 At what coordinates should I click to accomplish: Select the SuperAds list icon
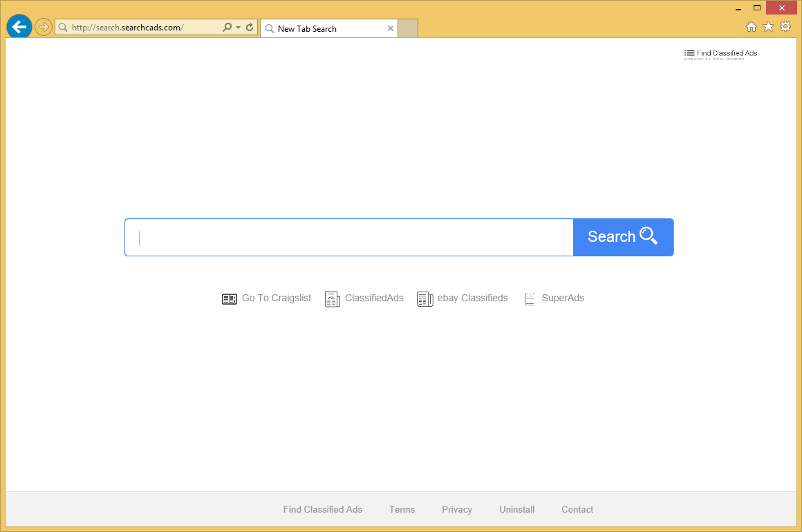coord(530,298)
